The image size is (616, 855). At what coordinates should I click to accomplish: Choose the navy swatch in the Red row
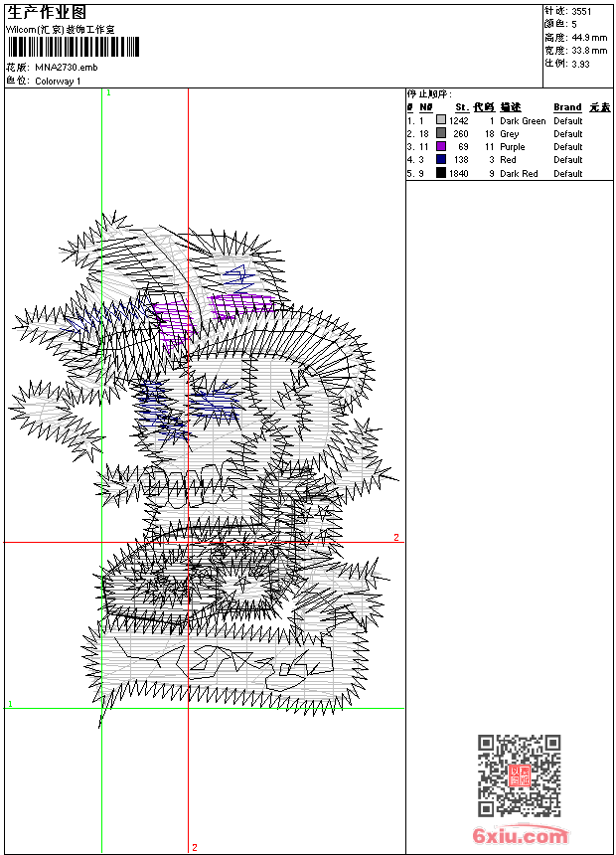pos(441,159)
